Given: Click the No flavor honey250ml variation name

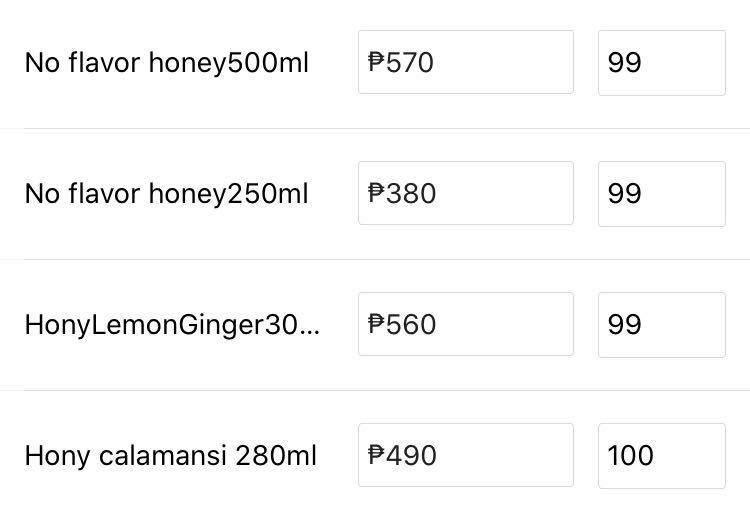Looking at the screenshot, I should (167, 194).
